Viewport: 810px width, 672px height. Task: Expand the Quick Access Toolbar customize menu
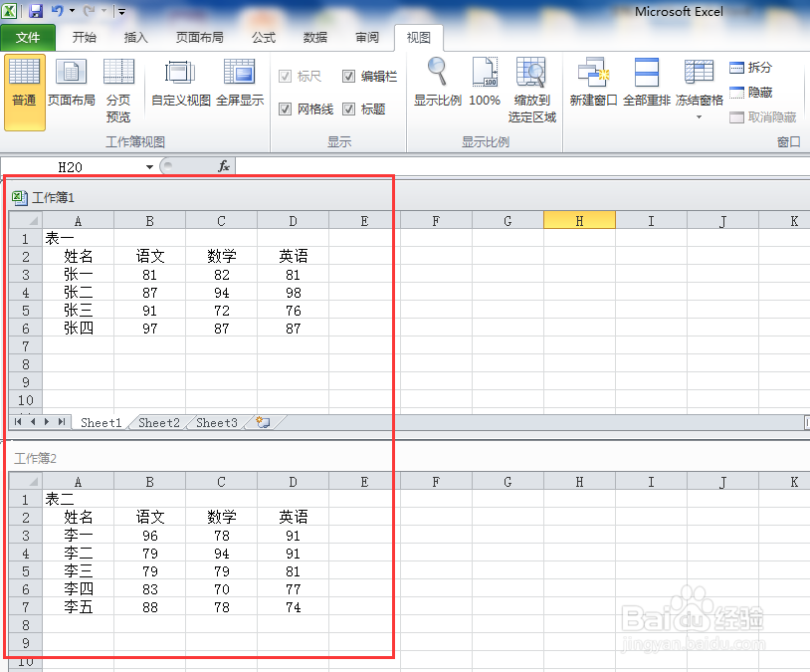coord(121,11)
